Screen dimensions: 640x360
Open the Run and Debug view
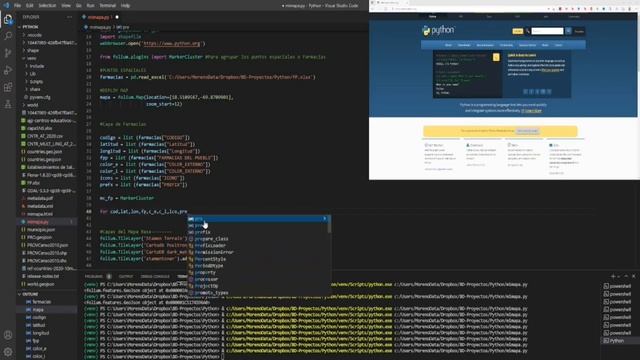(8, 70)
